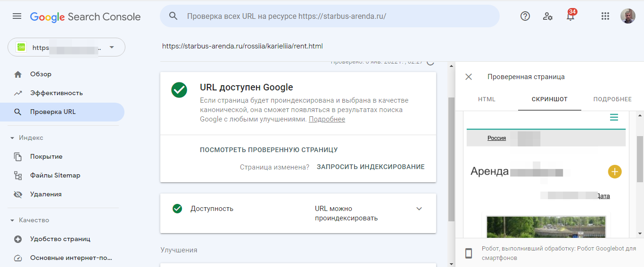
Task: Click the green check icon beside Доступность
Action: point(177,209)
